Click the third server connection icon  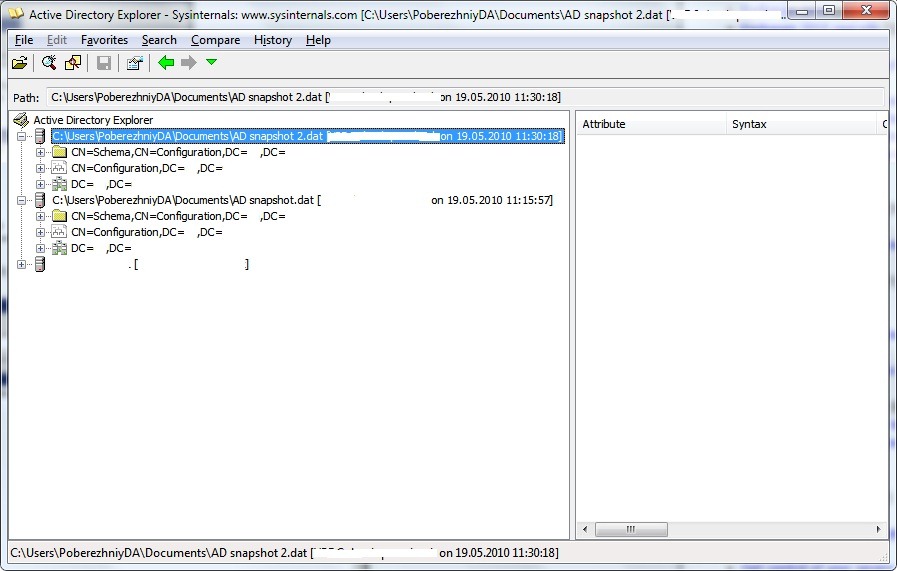click(39, 264)
